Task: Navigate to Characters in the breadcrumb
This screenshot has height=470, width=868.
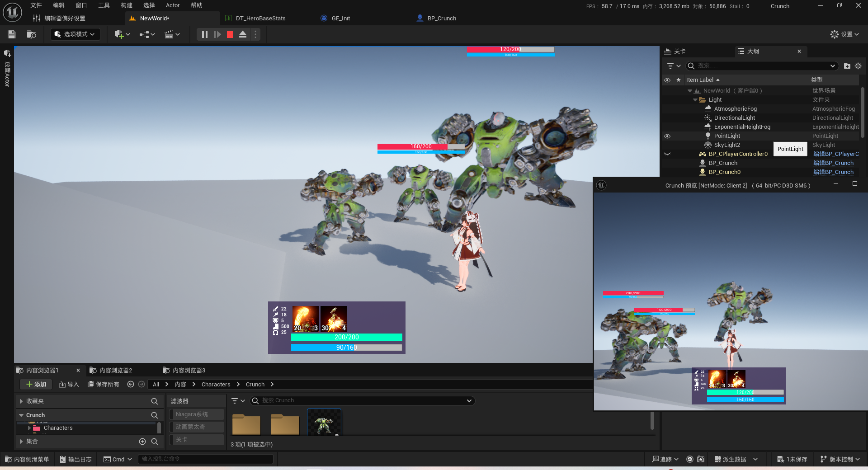Action: pyautogui.click(x=216, y=385)
